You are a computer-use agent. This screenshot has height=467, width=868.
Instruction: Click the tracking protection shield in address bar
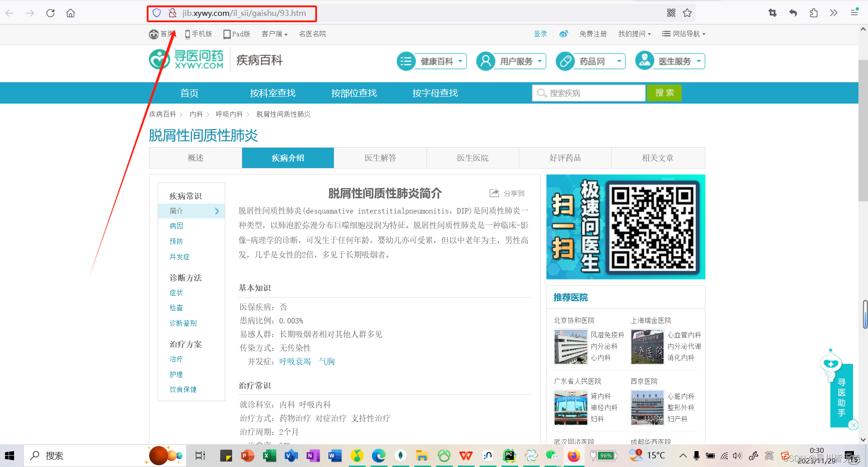156,13
